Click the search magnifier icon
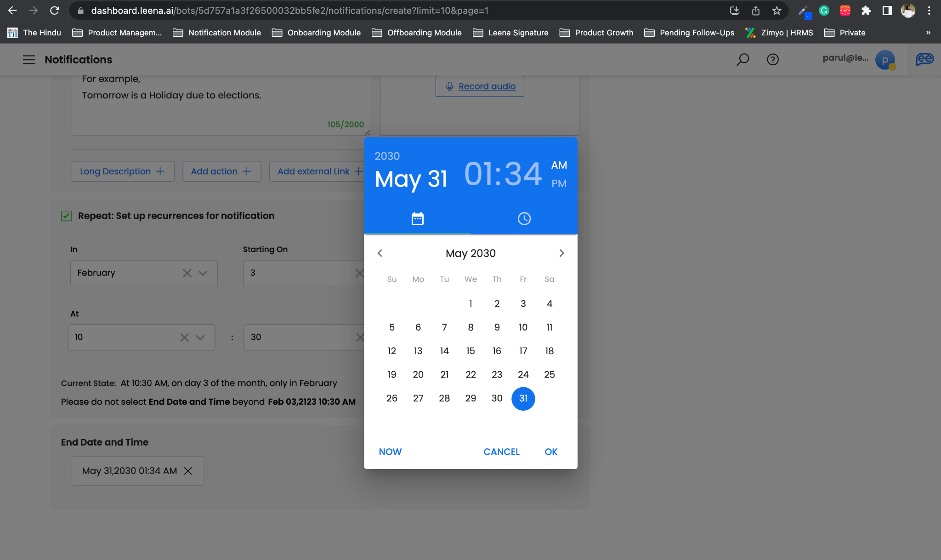The height and width of the screenshot is (560, 941). pyautogui.click(x=743, y=60)
